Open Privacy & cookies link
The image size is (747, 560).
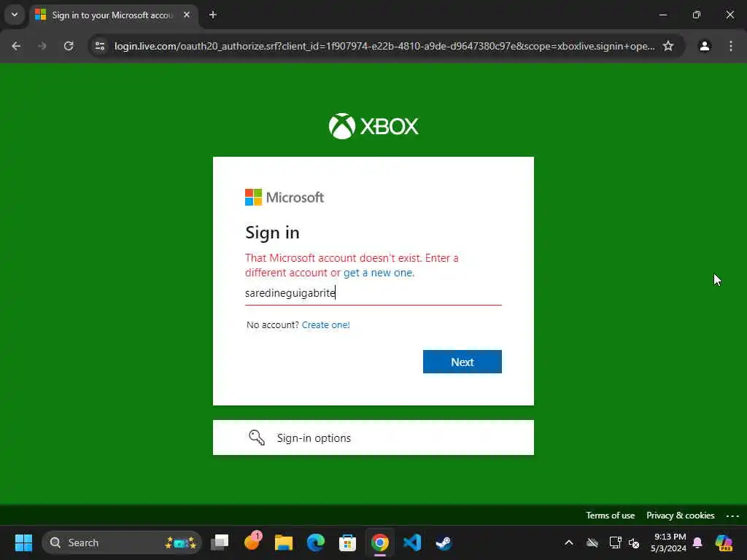[x=681, y=516]
